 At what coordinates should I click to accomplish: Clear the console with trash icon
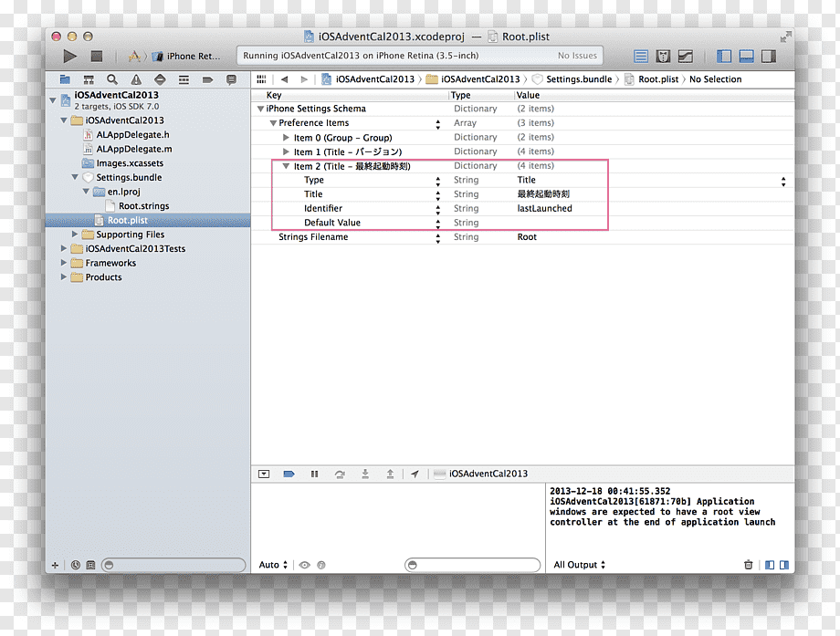[x=749, y=565]
